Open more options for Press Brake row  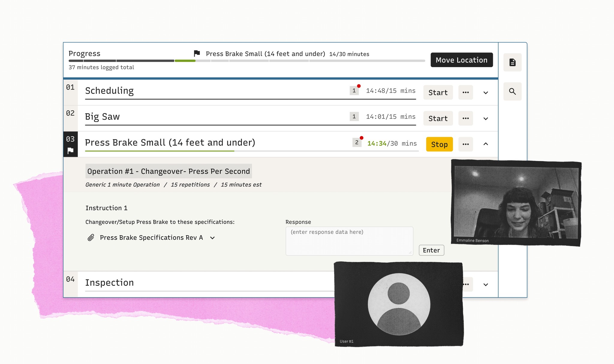point(466,144)
